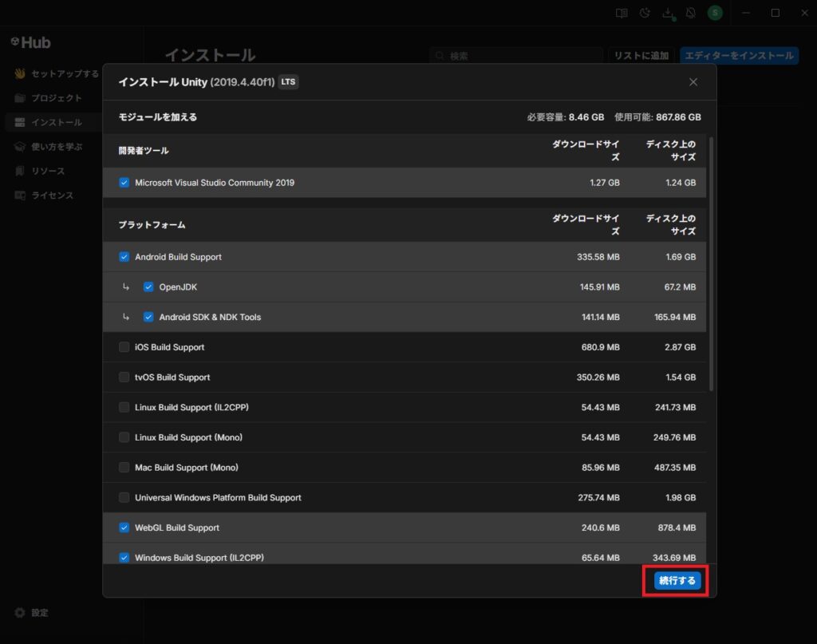Click the 1.24 GB disk size value

681,183
